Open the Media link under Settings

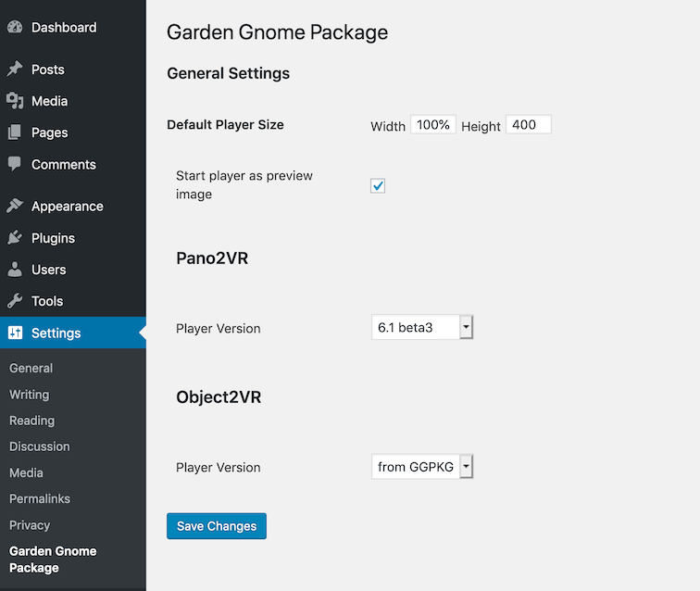pos(26,472)
